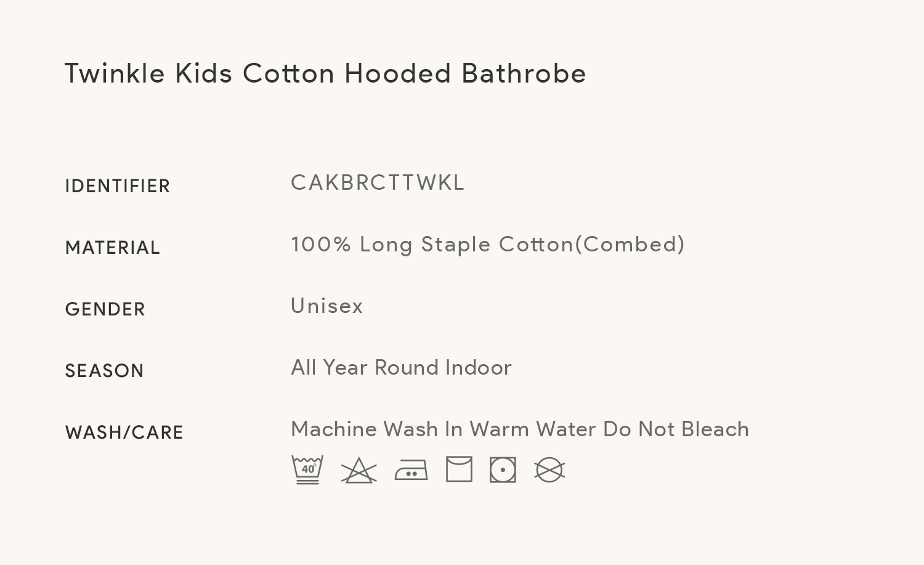Click the product title Twinkle Kids Cotton Hooded Bathrobe
The height and width of the screenshot is (565, 924).
325,73
